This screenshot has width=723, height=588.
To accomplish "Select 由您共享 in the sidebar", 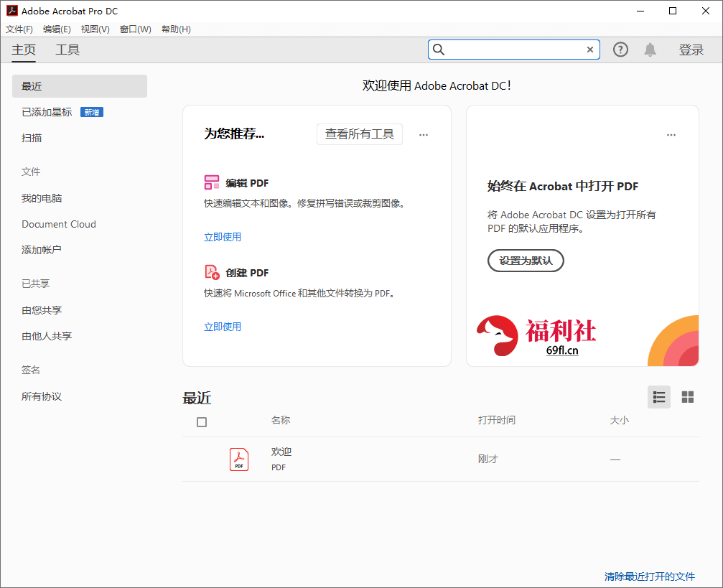I will coord(42,310).
